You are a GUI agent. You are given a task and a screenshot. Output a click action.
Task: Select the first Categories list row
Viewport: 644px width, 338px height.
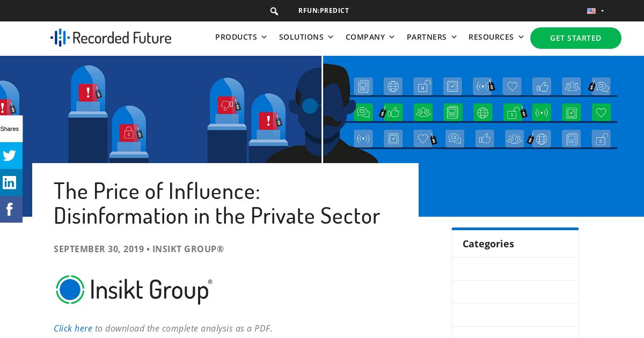(515, 269)
